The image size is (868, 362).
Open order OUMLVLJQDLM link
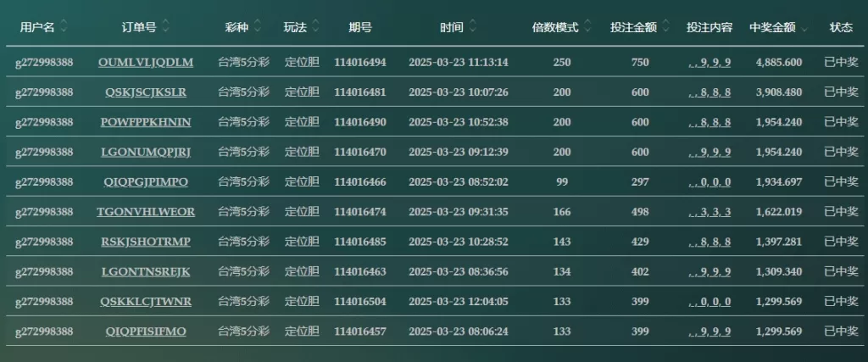(146, 62)
